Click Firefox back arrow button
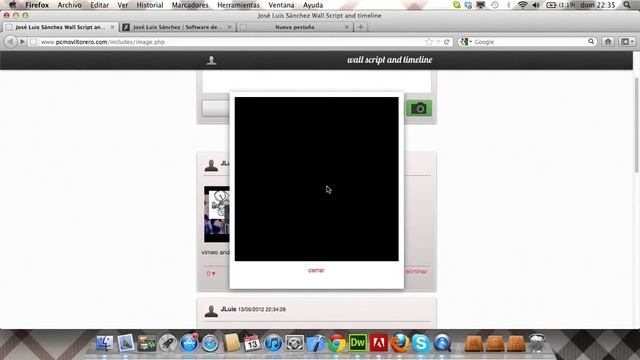 [x=11, y=42]
